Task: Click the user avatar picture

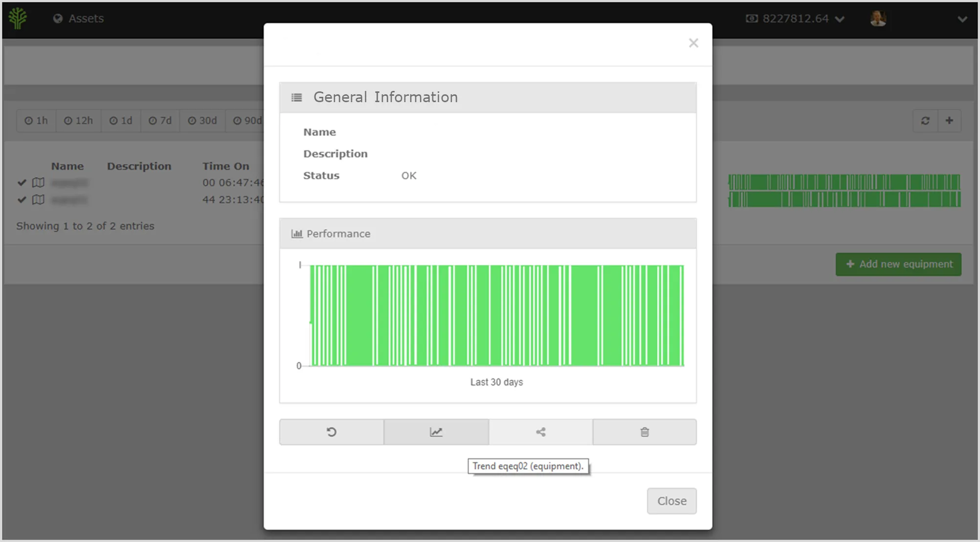Action: pyautogui.click(x=878, y=19)
